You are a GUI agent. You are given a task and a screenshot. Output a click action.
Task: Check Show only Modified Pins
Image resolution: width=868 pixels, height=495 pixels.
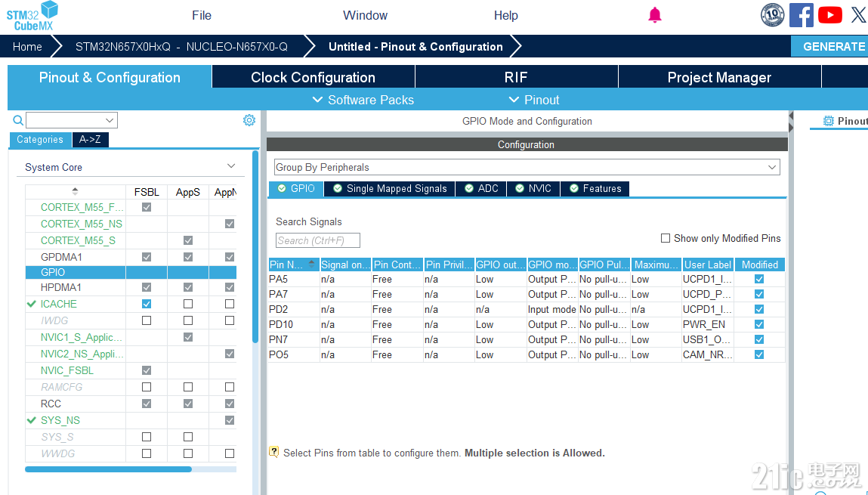coord(666,238)
